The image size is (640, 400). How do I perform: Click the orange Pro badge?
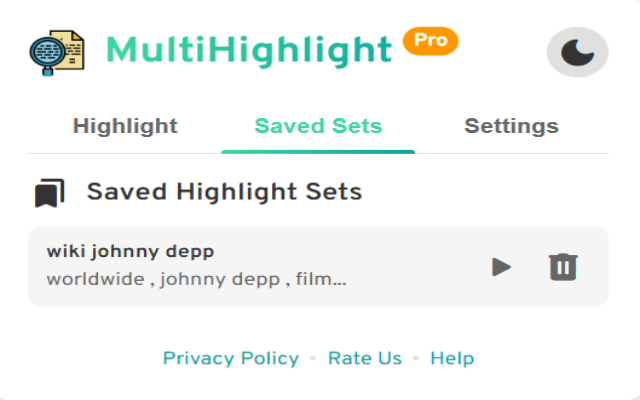pyautogui.click(x=430, y=41)
